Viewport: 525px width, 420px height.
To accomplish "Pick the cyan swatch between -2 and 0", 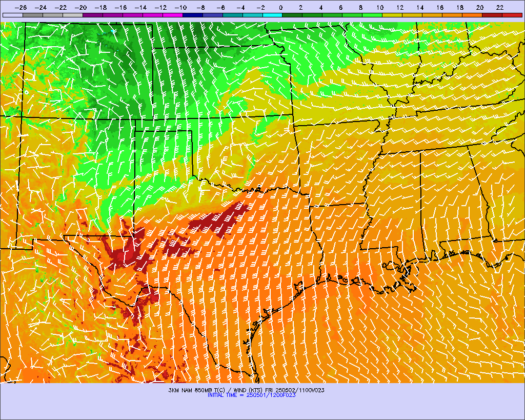I will tap(273, 15).
